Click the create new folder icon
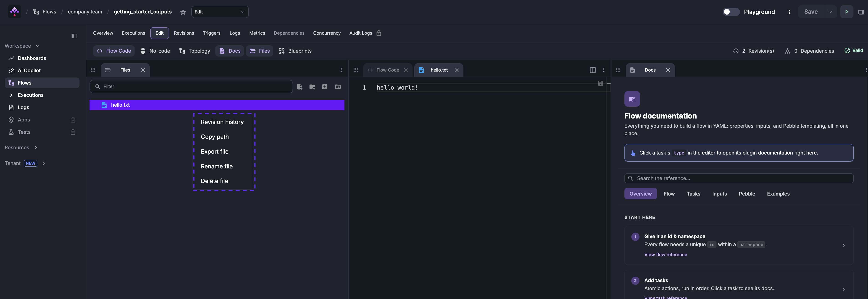Image resolution: width=868 pixels, height=299 pixels. coord(312,87)
